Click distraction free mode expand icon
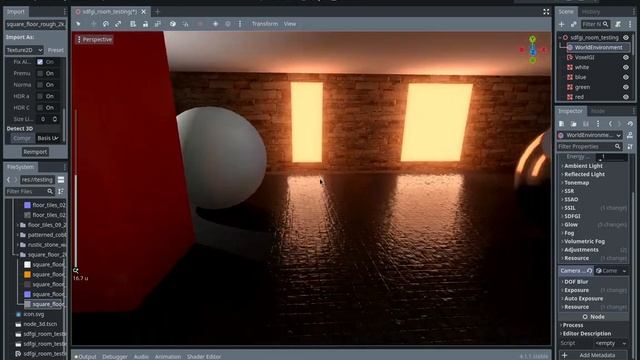The height and width of the screenshot is (360, 640). pos(546,12)
